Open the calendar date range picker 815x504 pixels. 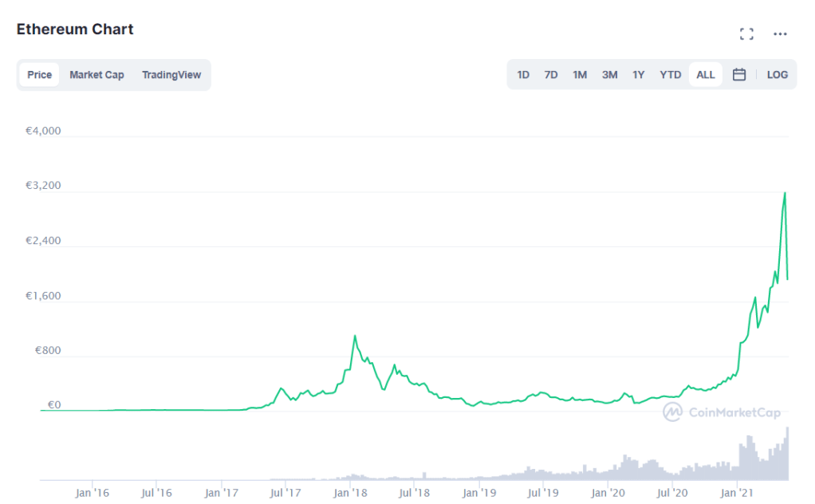739,75
